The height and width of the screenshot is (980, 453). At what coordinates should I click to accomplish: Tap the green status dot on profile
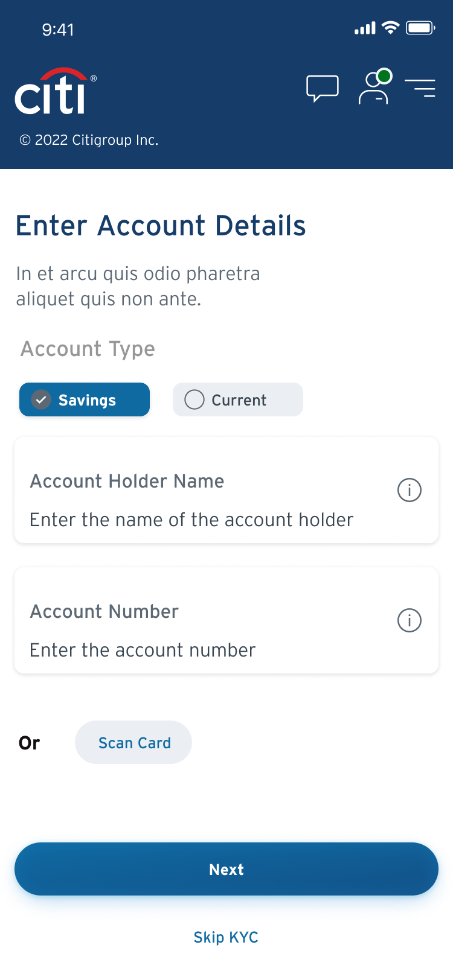(384, 77)
